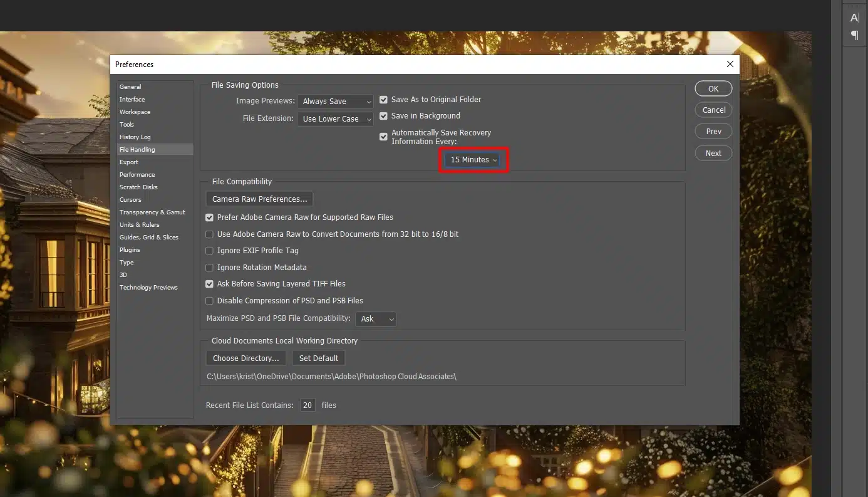868x497 pixels.
Task: Click the Cloud Documents directory path text
Action: (x=332, y=377)
